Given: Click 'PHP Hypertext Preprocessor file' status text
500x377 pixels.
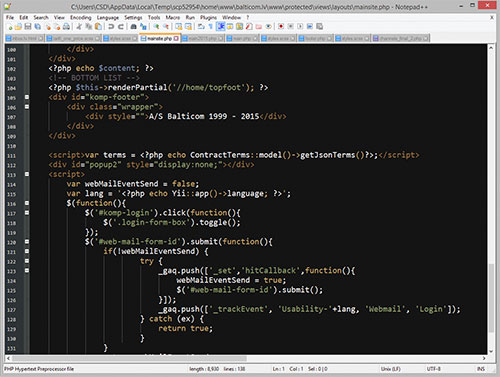Looking at the screenshot, I should tap(39, 369).
